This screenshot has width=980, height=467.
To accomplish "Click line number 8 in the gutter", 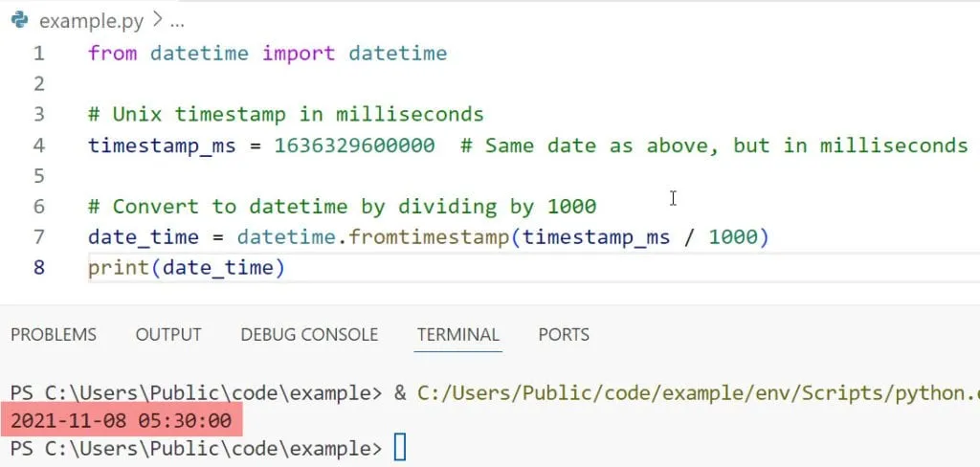I will click(x=39, y=268).
